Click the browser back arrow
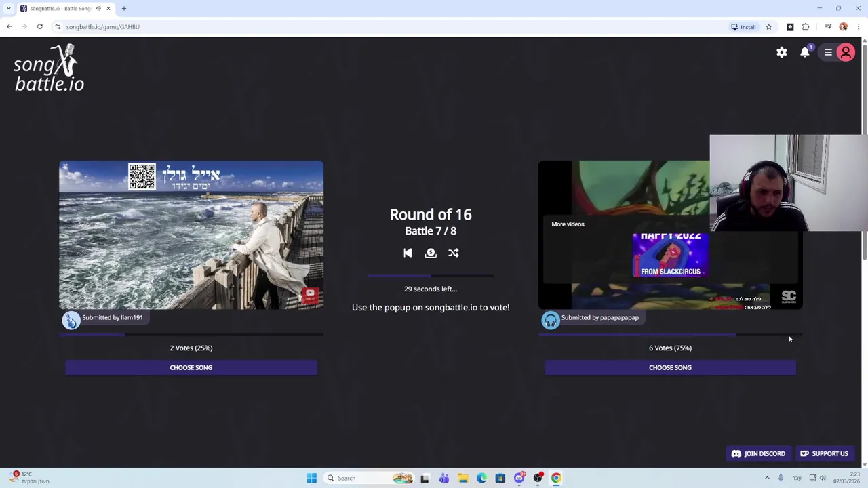 point(9,27)
